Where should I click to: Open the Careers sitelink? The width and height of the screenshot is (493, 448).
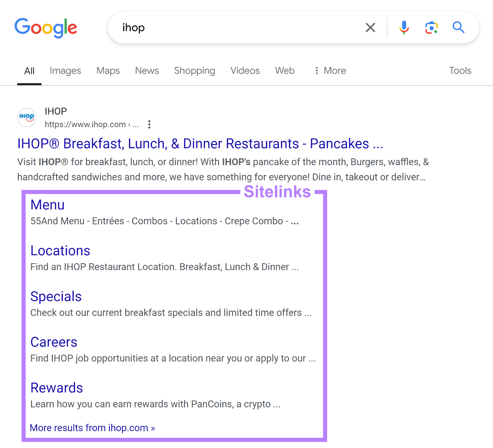(54, 342)
